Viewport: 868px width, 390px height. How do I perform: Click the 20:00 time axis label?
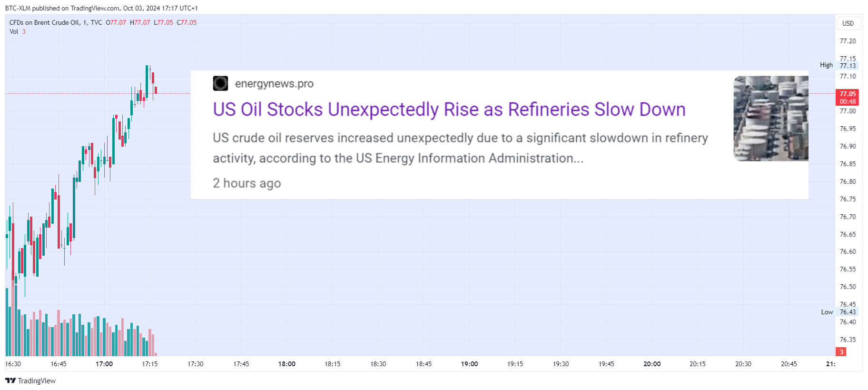point(652,364)
